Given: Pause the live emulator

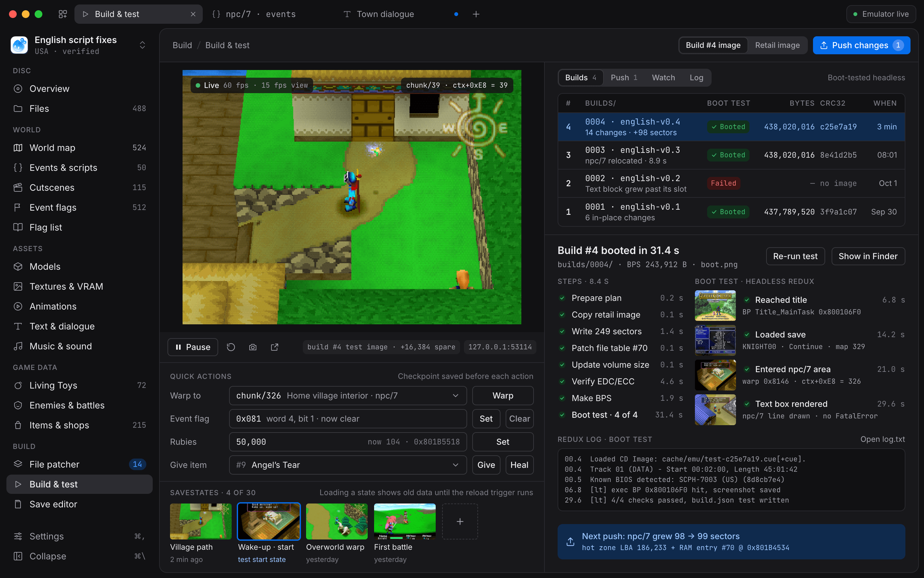Looking at the screenshot, I should pos(193,347).
